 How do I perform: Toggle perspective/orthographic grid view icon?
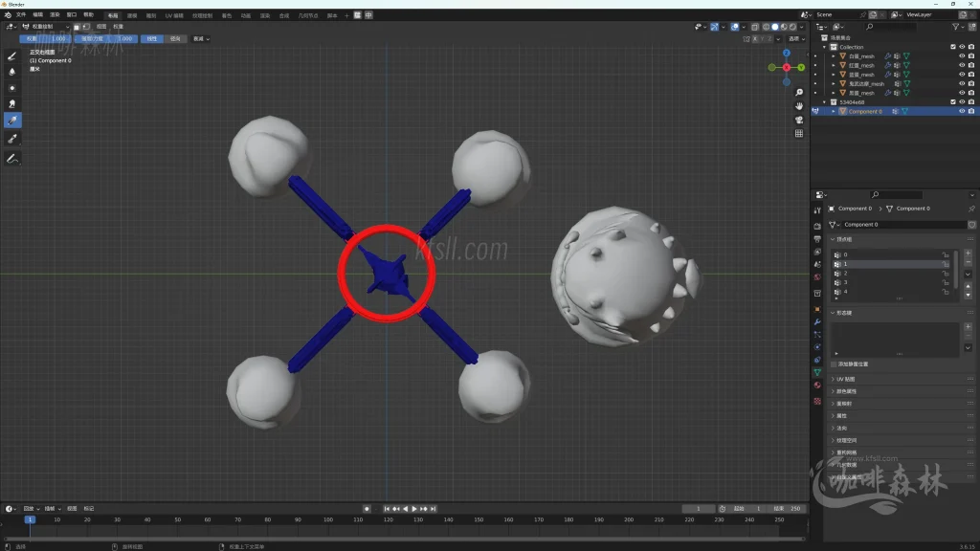(799, 133)
